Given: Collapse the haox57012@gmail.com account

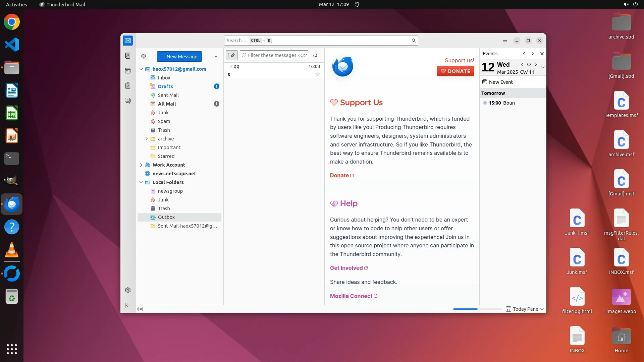Looking at the screenshot, I should pyautogui.click(x=141, y=69).
